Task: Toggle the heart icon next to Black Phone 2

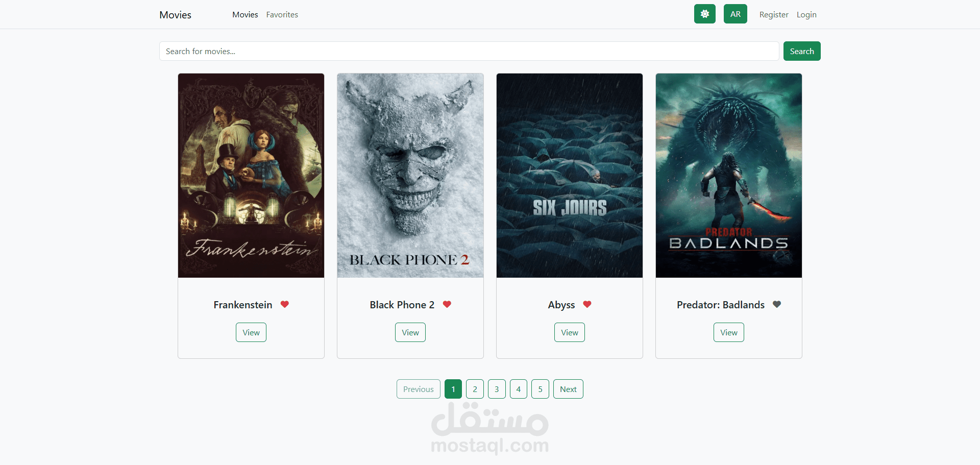Action: (447, 304)
